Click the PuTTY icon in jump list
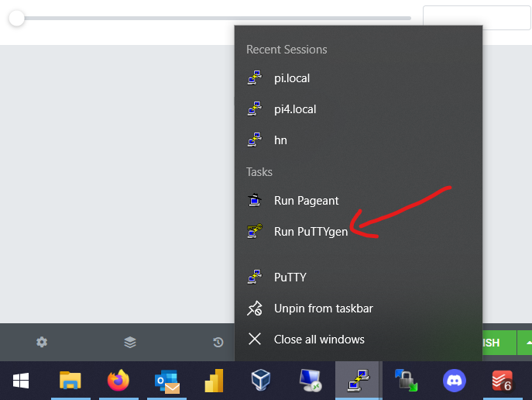Screen dimensions: 532x400 [255, 277]
